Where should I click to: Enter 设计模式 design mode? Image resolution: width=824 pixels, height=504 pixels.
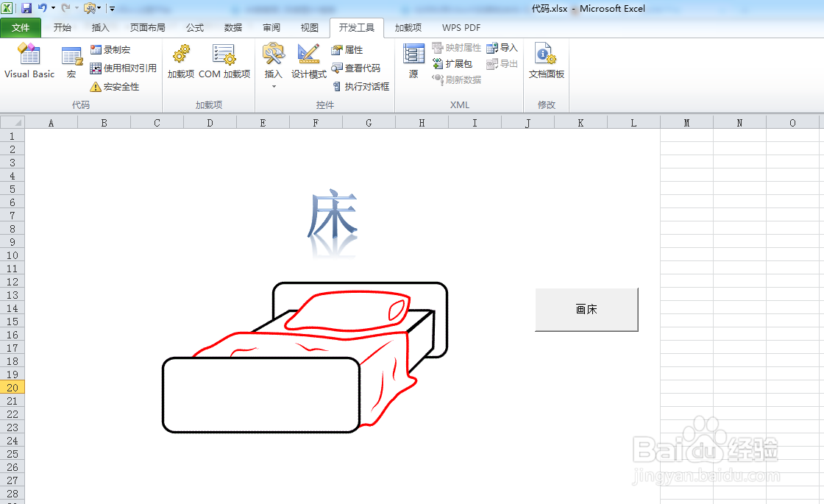click(x=308, y=63)
